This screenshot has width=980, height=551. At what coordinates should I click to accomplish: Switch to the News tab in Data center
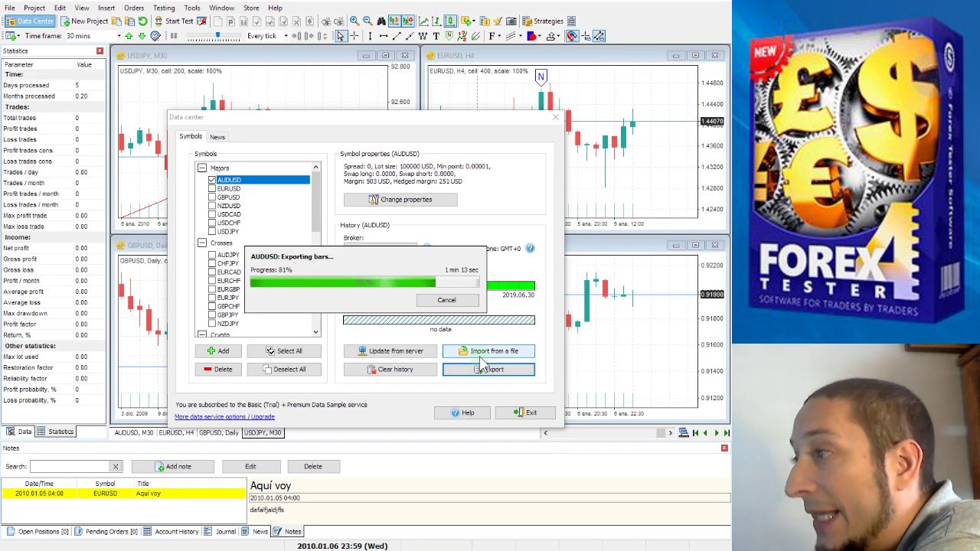tap(217, 137)
